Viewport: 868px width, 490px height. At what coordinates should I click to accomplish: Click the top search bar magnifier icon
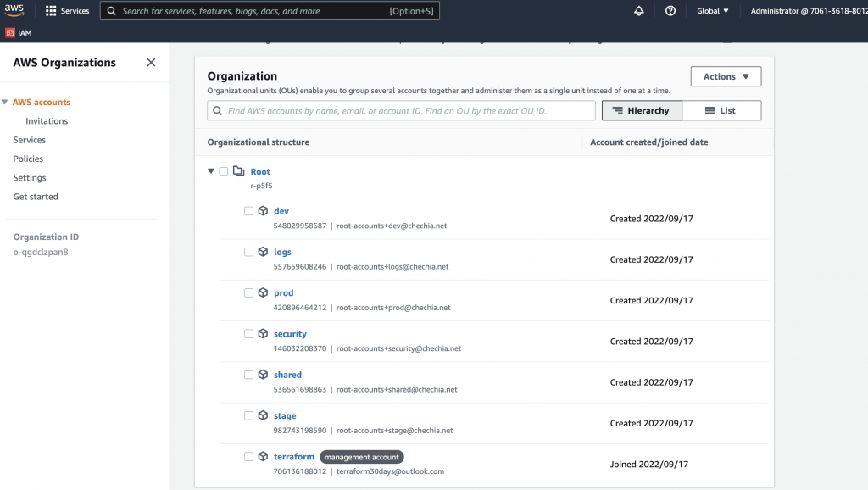pyautogui.click(x=111, y=11)
